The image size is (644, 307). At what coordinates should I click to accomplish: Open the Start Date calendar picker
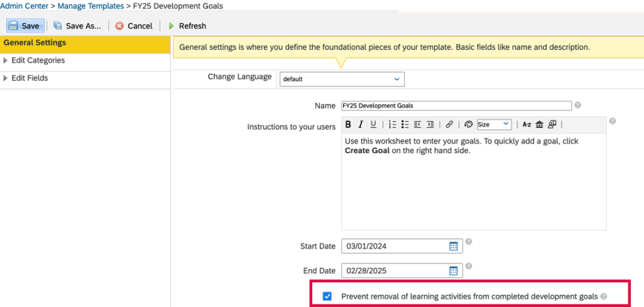pyautogui.click(x=453, y=246)
